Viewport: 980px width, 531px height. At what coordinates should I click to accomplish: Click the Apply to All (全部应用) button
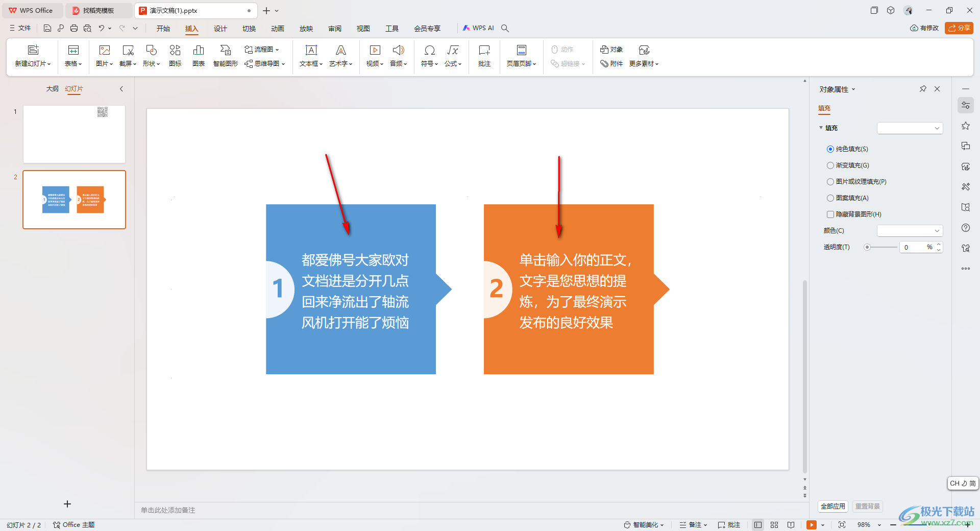point(832,506)
